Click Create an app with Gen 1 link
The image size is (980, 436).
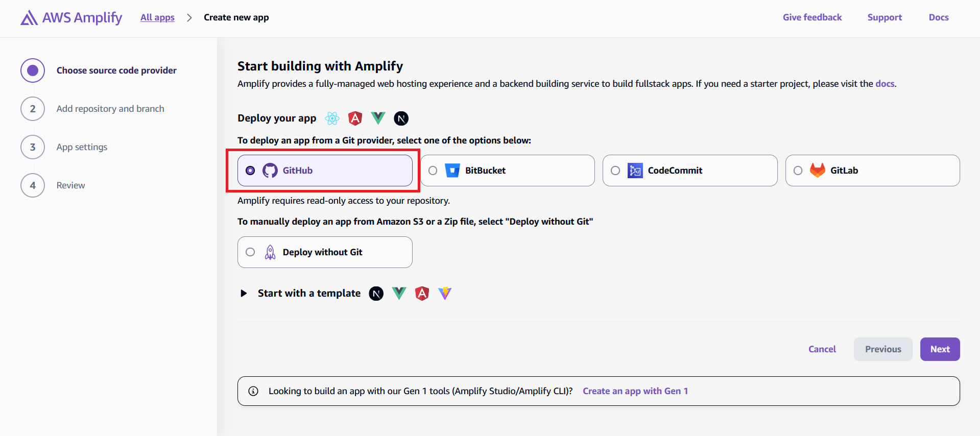(x=635, y=391)
